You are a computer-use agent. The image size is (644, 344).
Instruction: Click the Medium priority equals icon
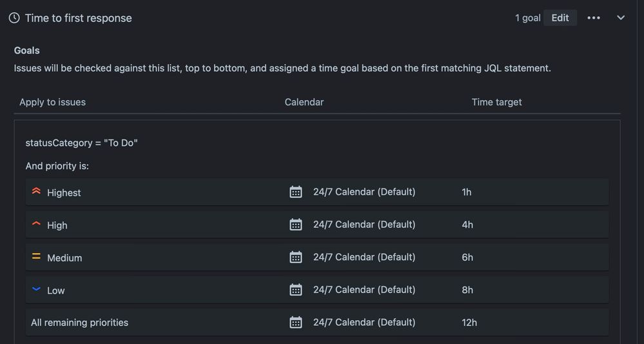(x=36, y=257)
